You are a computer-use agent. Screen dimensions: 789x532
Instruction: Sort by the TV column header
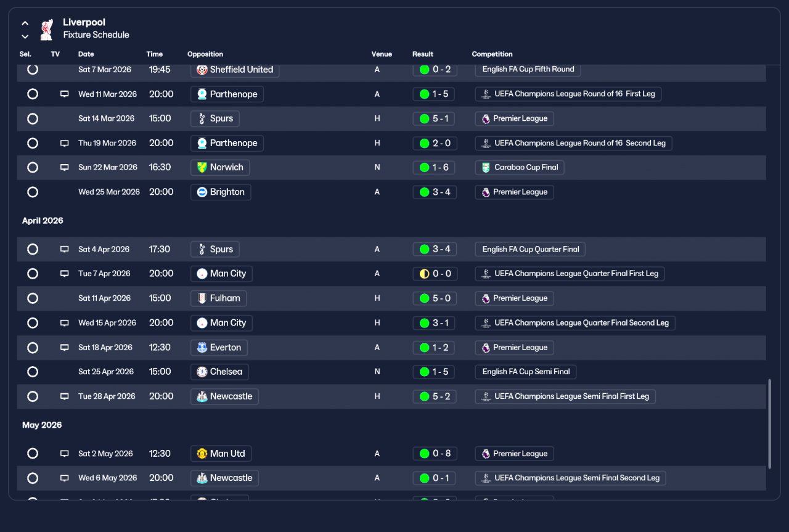tap(55, 54)
